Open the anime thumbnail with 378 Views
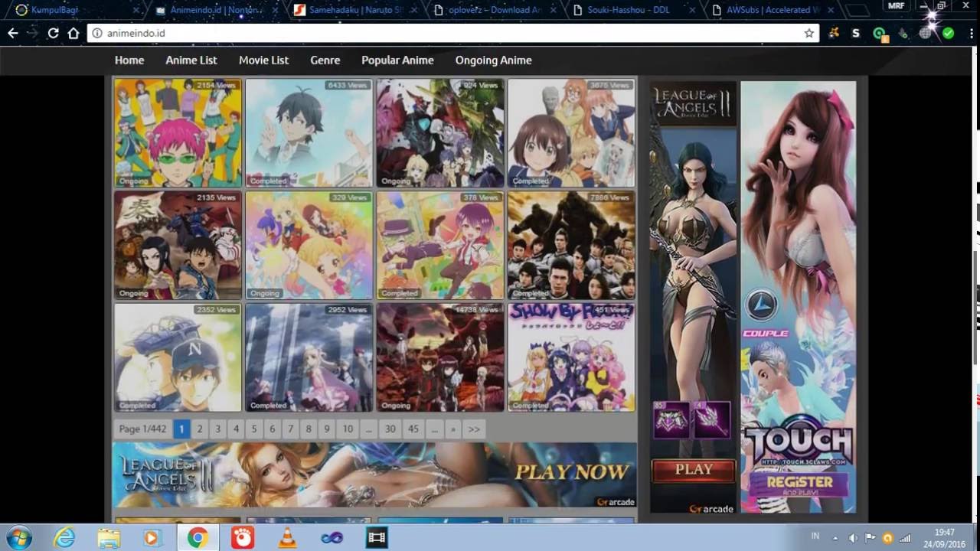The width and height of the screenshot is (980, 551). [440, 245]
